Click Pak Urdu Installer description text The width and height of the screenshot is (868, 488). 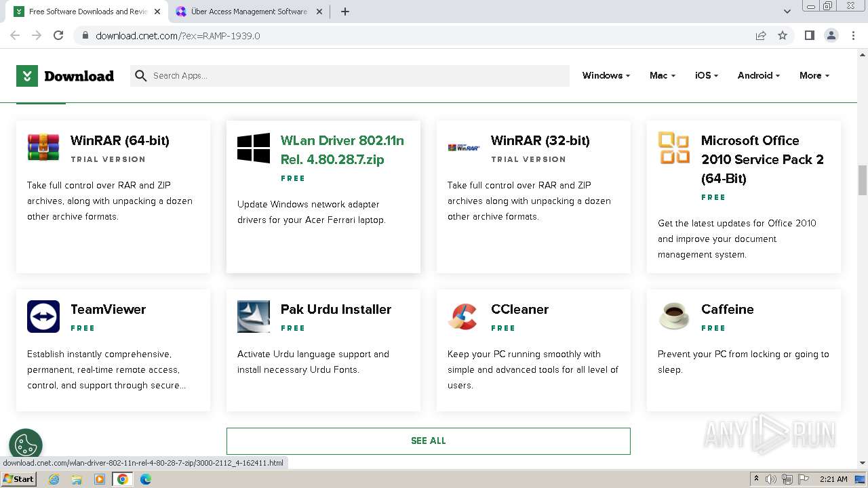point(313,362)
